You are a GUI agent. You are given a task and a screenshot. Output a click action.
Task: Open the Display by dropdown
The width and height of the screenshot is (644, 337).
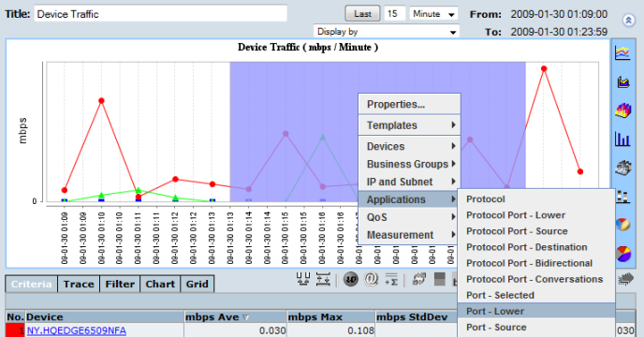click(x=387, y=32)
